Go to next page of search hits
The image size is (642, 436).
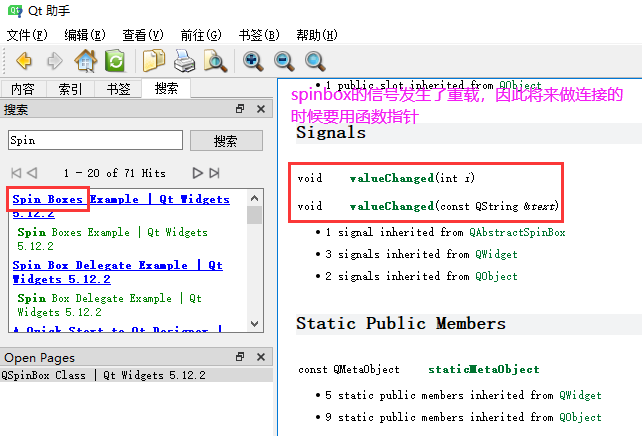(x=197, y=173)
